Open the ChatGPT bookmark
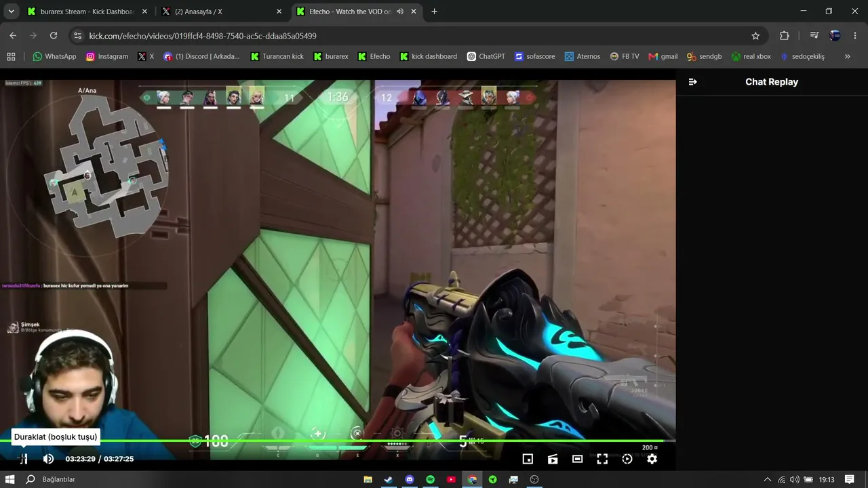The width and height of the screenshot is (868, 488). pos(486,56)
